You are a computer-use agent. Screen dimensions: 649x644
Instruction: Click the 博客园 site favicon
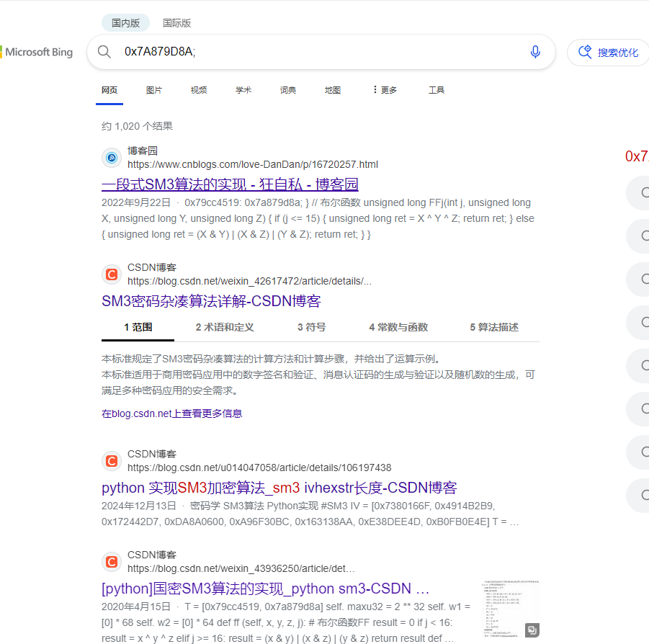pos(111,158)
